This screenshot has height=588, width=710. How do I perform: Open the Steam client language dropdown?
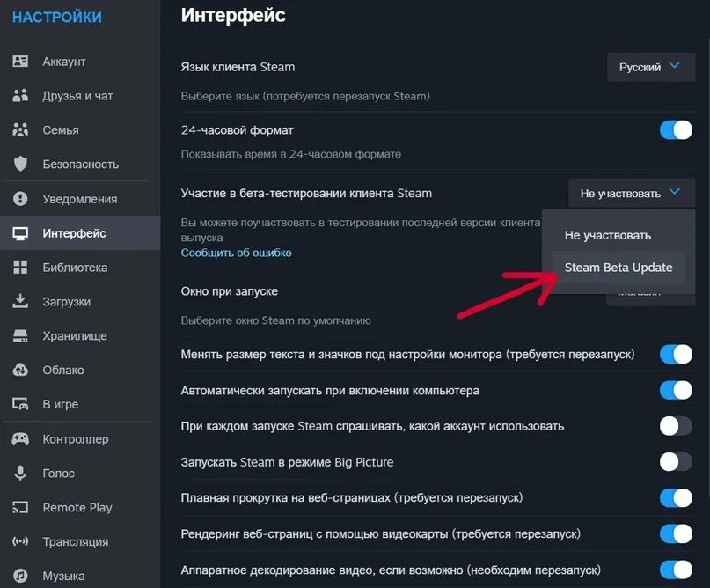651,67
